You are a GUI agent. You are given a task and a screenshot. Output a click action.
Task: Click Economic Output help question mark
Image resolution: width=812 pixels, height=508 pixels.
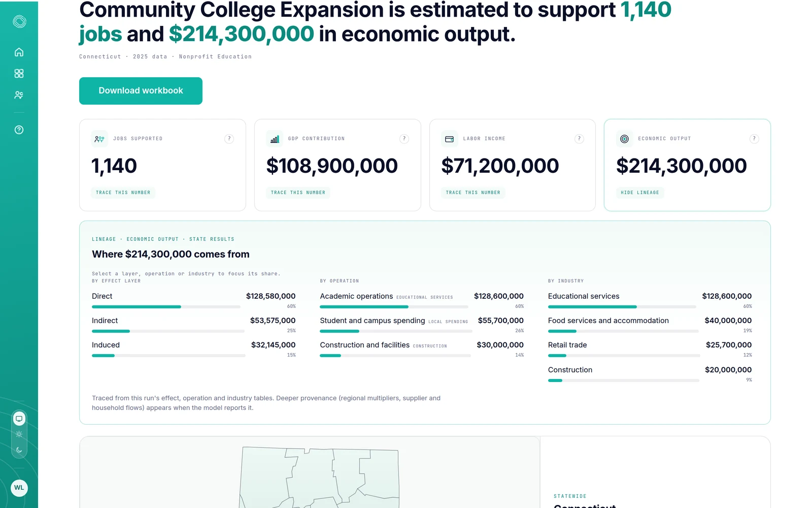point(754,139)
